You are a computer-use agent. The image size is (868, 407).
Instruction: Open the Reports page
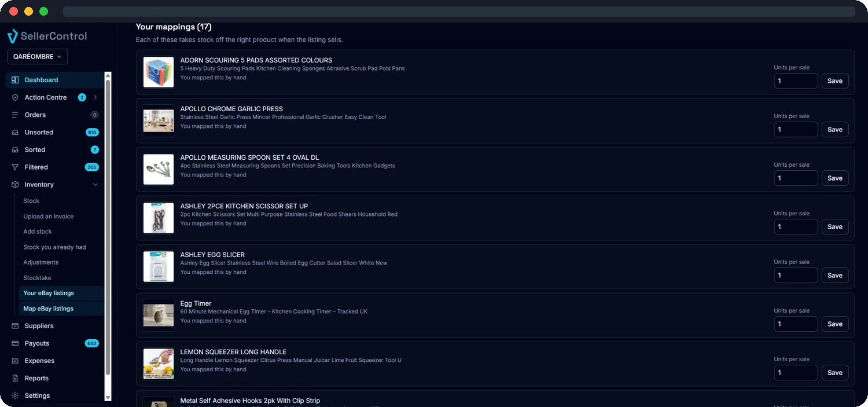[55, 378]
